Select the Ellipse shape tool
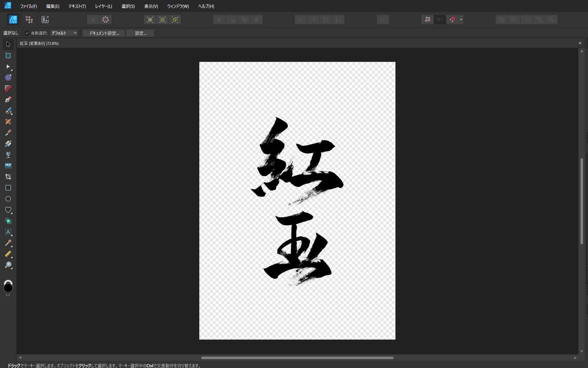Screen dimensions: 588x368 click(x=8, y=199)
